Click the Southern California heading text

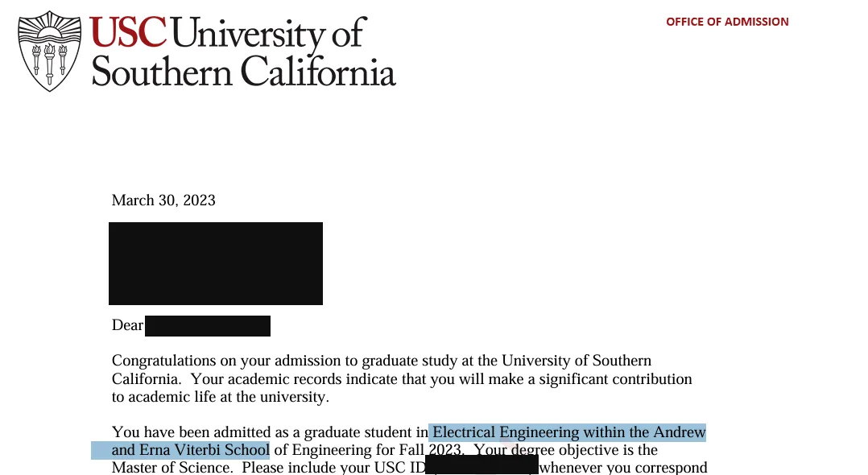[x=243, y=72]
